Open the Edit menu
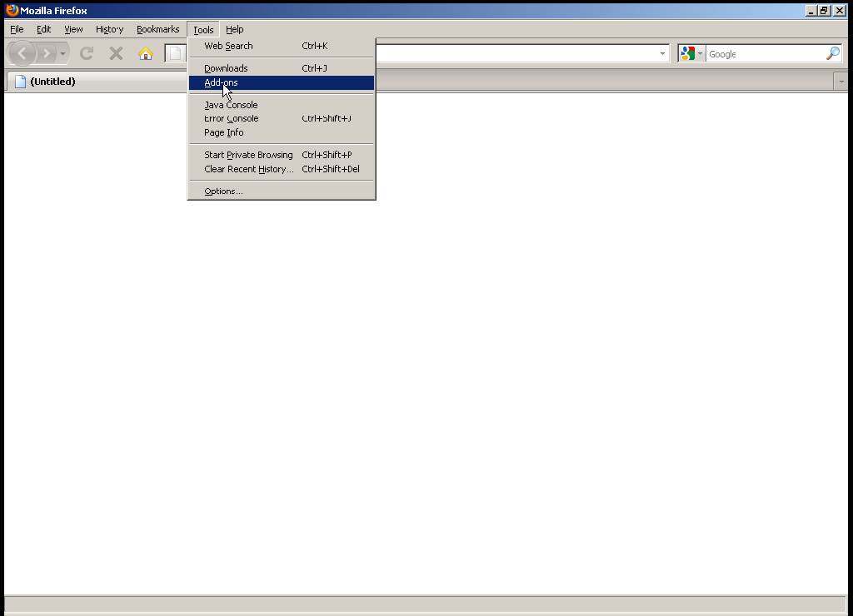 [x=43, y=29]
